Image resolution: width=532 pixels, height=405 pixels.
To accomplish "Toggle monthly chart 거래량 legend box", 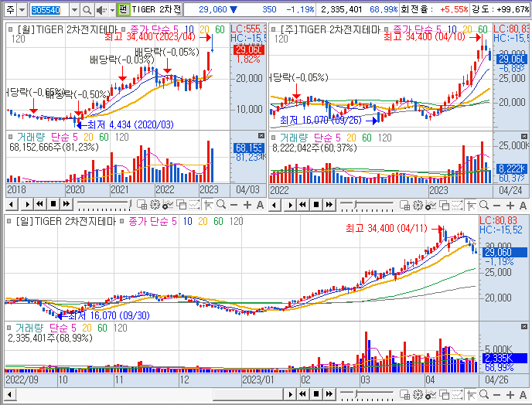I will pos(10,137).
